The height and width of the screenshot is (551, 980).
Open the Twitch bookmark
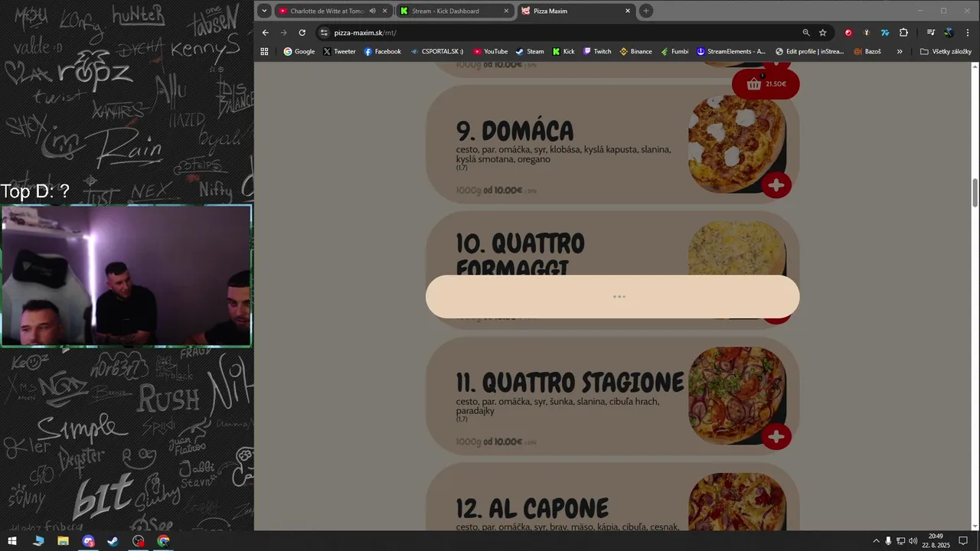(x=597, y=51)
